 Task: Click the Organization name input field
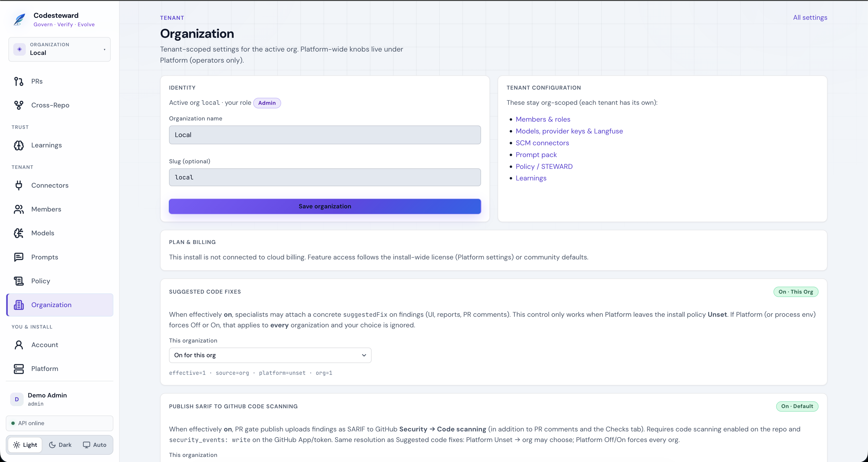click(325, 135)
